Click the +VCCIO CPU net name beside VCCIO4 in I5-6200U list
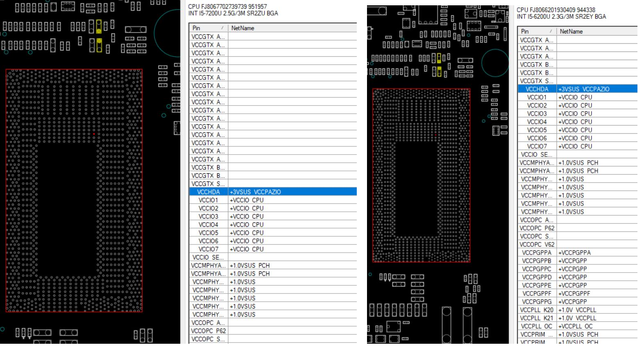Screen dimensions: 644x347 575,122
